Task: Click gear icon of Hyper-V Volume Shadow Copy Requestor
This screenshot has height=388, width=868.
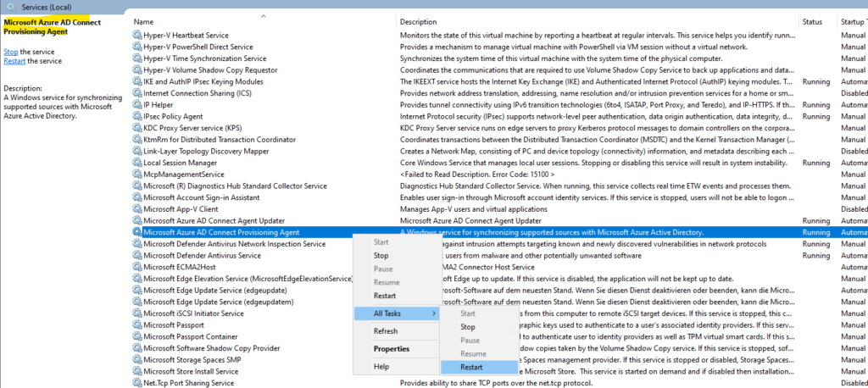Action: pos(137,69)
